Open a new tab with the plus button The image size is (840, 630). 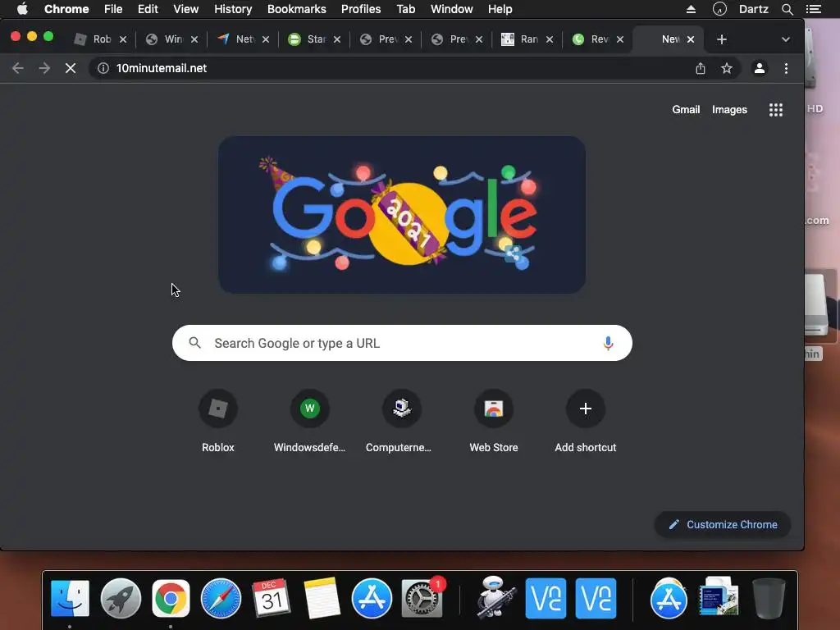tap(722, 39)
